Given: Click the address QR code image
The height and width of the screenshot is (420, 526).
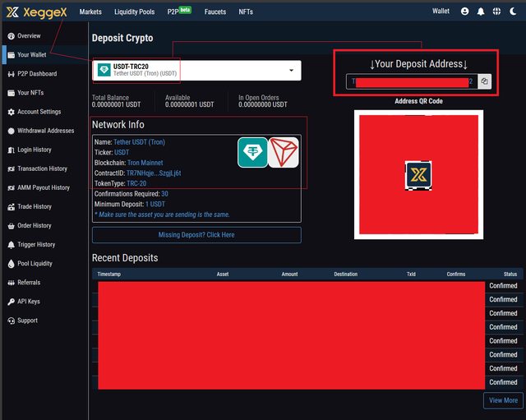Looking at the screenshot, I should click(x=418, y=175).
